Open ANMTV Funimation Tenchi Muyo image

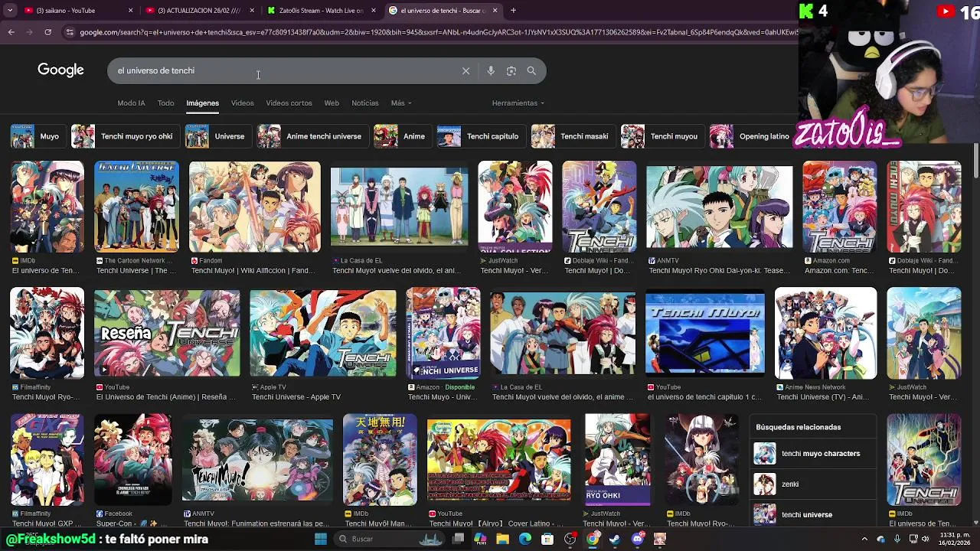[257, 460]
